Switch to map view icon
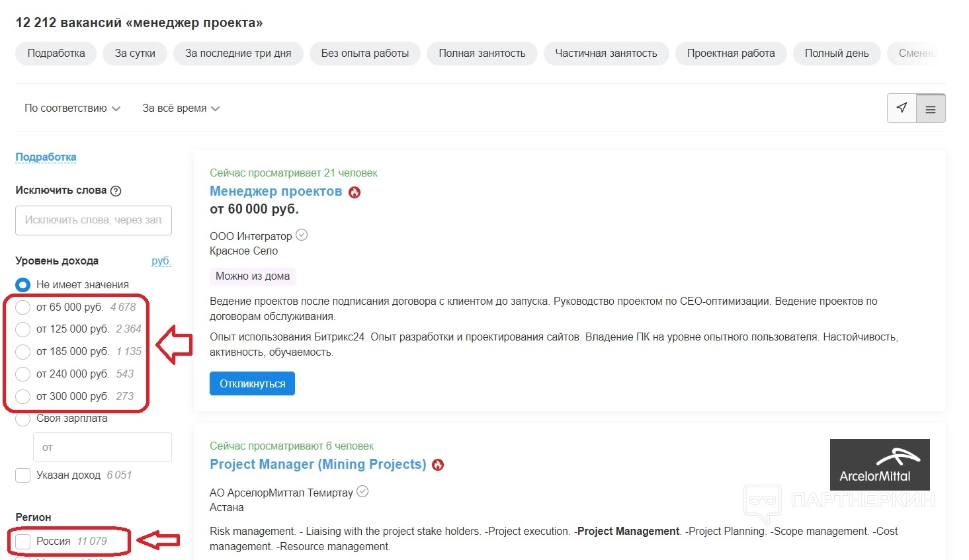969x560 pixels. tap(902, 108)
